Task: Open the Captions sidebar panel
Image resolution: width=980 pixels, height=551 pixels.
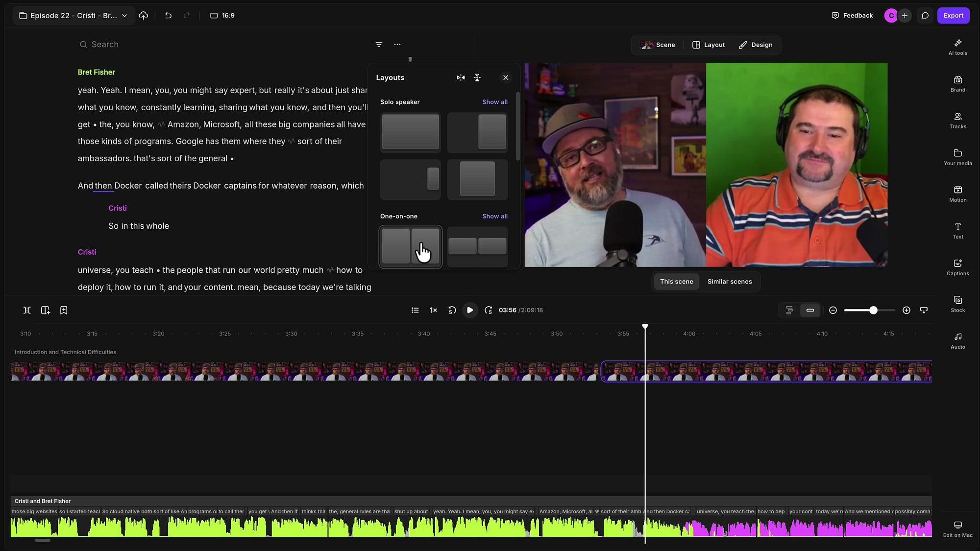Action: [x=957, y=267]
